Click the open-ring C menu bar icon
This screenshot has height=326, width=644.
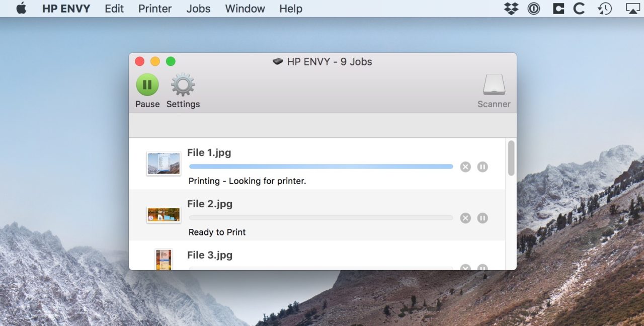pyautogui.click(x=579, y=9)
